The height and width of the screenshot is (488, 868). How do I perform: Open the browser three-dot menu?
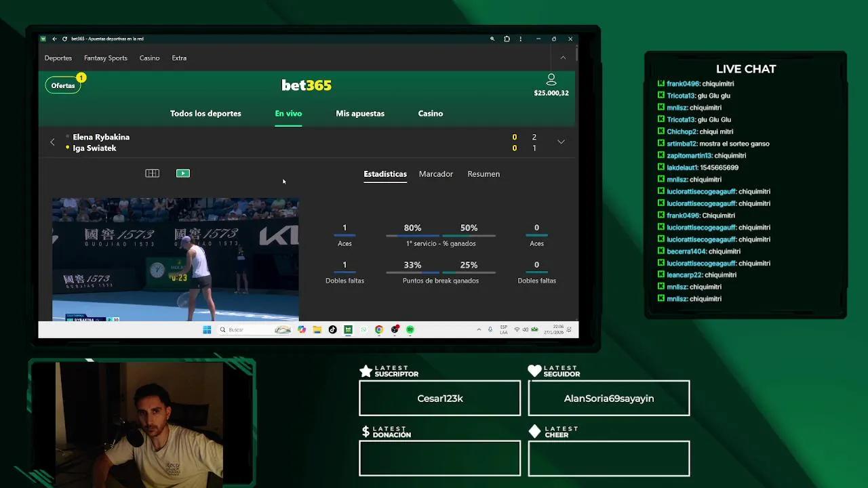[521, 39]
